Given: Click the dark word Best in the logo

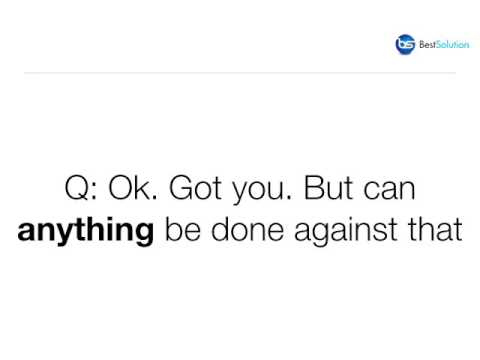Looking at the screenshot, I should (427, 44).
